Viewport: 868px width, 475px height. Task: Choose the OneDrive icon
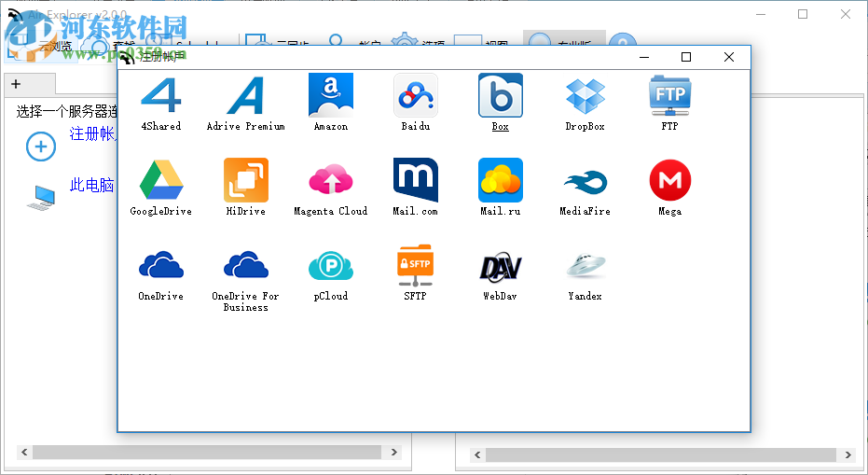pos(161,264)
